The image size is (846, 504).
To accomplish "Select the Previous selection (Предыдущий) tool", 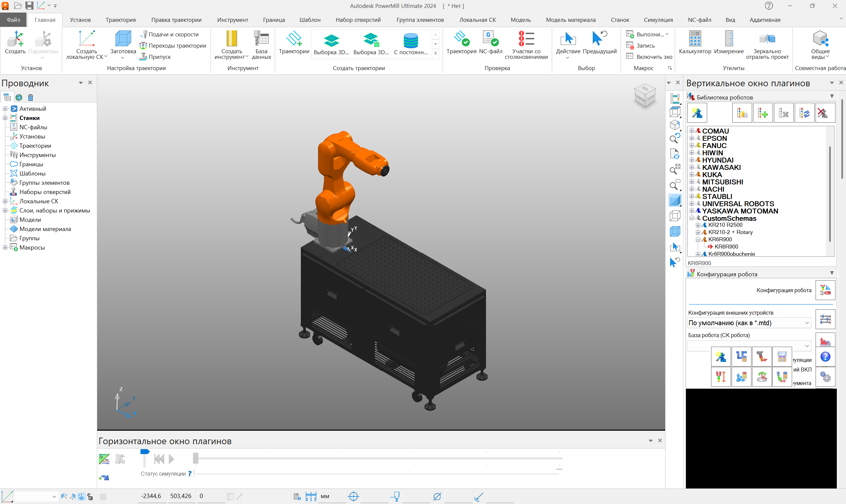I will (x=599, y=42).
